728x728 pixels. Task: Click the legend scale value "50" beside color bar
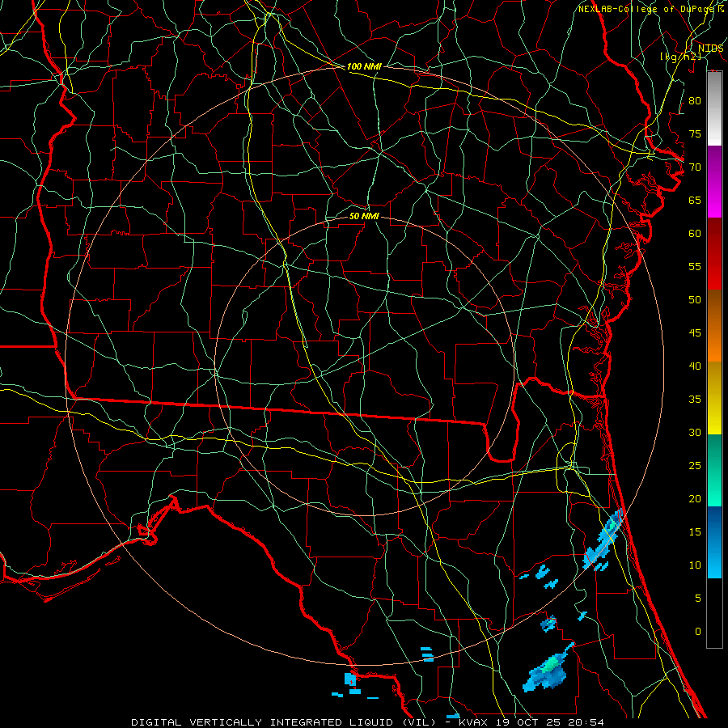[695, 299]
